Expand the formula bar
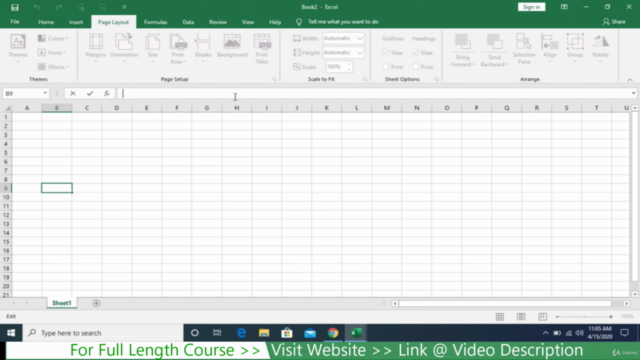 [x=633, y=93]
